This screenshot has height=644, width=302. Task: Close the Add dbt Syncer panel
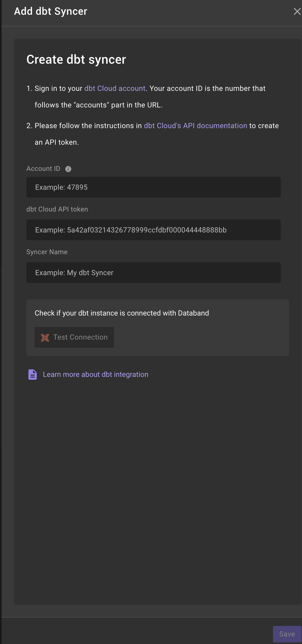pyautogui.click(x=297, y=11)
